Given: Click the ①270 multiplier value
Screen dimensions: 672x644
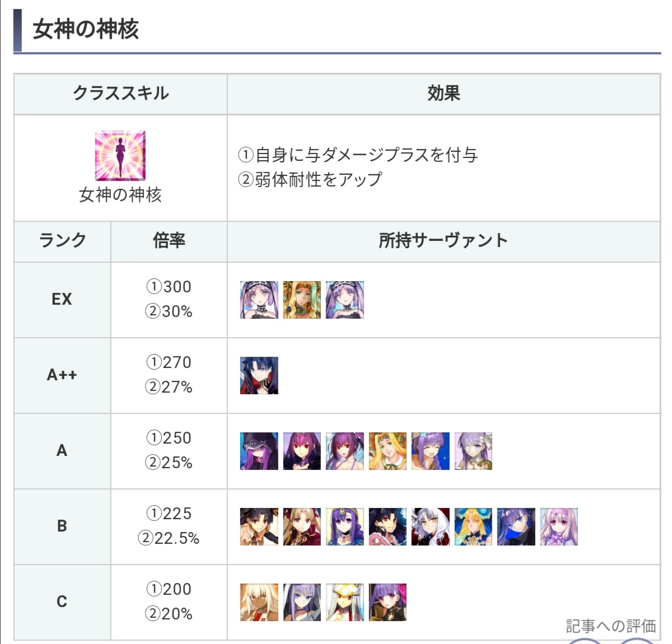Looking at the screenshot, I should pyautogui.click(x=169, y=362).
